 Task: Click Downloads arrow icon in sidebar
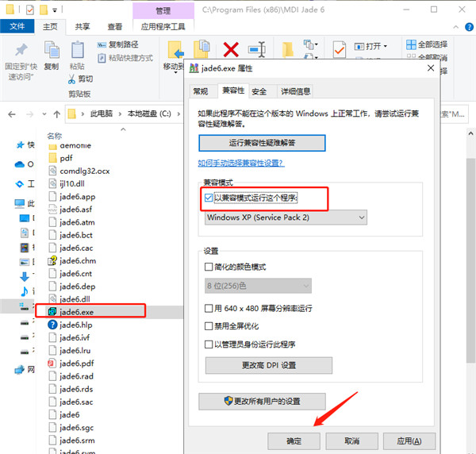point(25,277)
